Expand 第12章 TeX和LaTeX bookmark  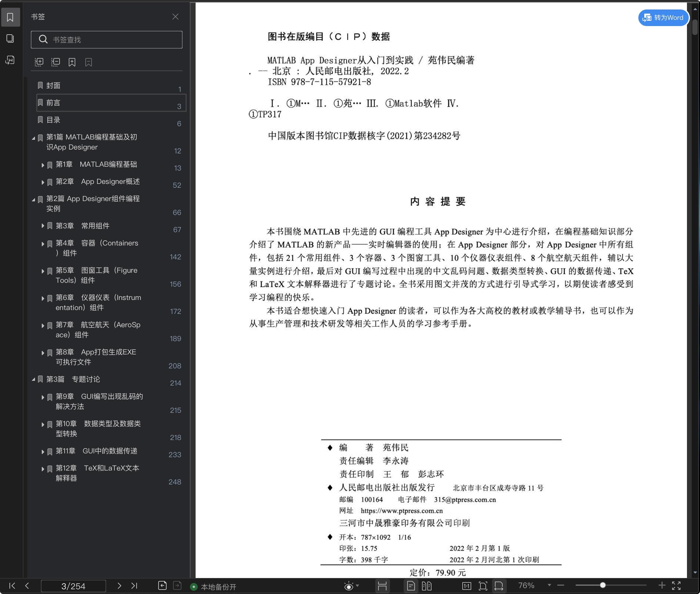click(x=43, y=469)
